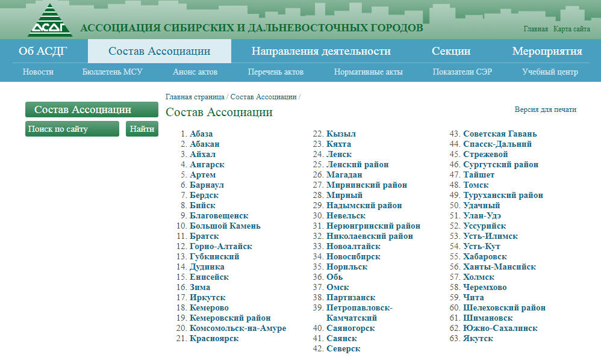
Task: Open the Ханты-Мансийск link
Action: [x=499, y=267]
